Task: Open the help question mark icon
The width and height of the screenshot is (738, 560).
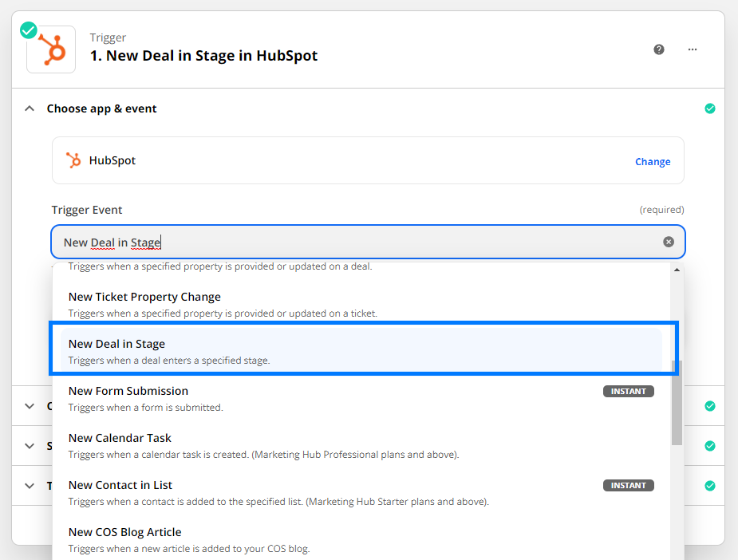Action: click(659, 49)
